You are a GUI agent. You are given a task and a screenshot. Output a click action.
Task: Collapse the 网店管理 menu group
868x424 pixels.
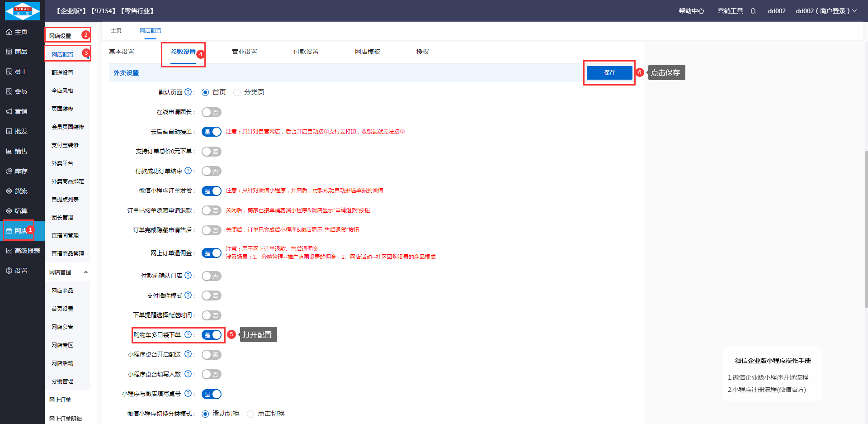(x=85, y=272)
